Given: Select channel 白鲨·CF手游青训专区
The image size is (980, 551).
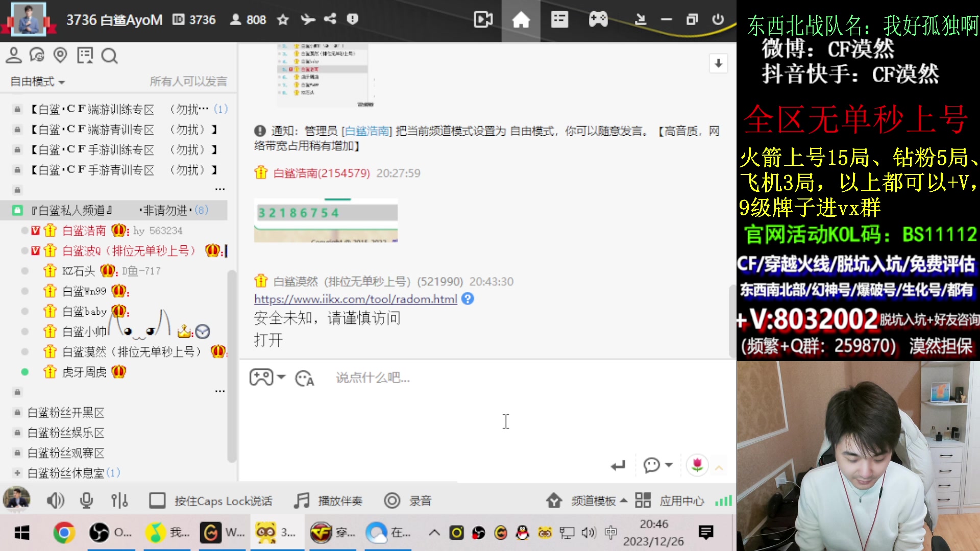Looking at the screenshot, I should click(x=117, y=170).
